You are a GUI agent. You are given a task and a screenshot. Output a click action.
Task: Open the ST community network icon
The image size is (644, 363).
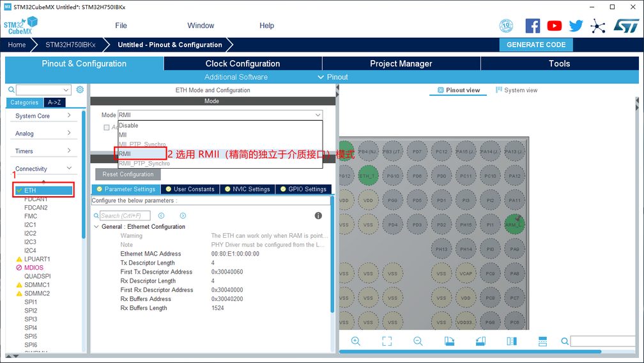(x=598, y=26)
